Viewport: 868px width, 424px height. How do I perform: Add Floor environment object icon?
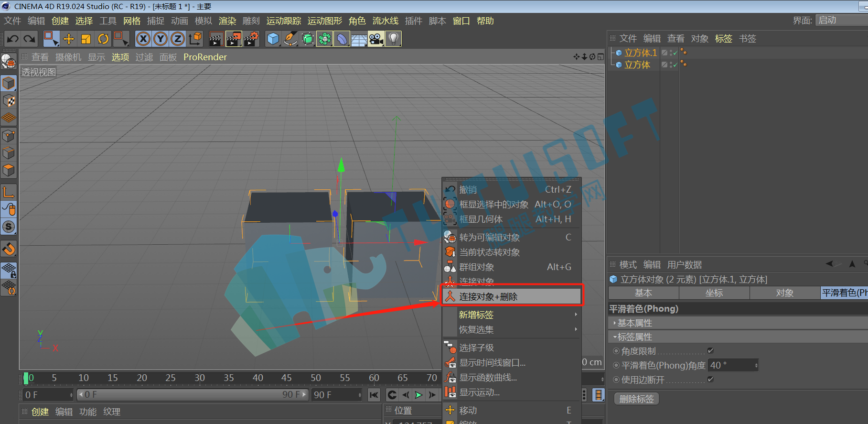359,39
